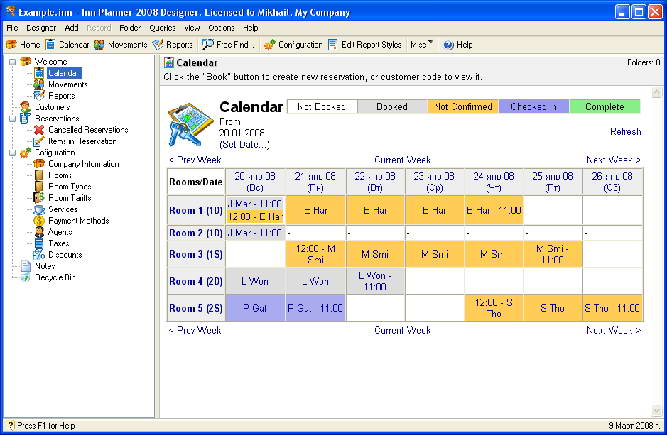Open Configuration from the toolbar
667x435 pixels.
[x=293, y=45]
